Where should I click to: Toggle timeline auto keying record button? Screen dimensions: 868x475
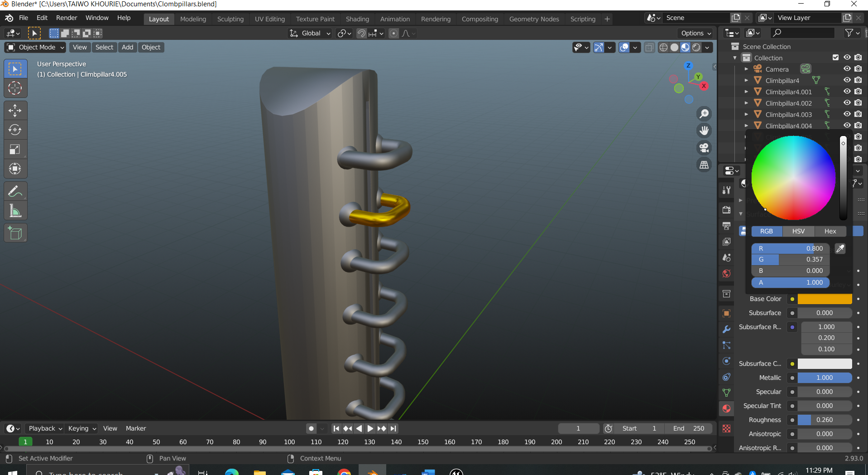tap(311, 428)
